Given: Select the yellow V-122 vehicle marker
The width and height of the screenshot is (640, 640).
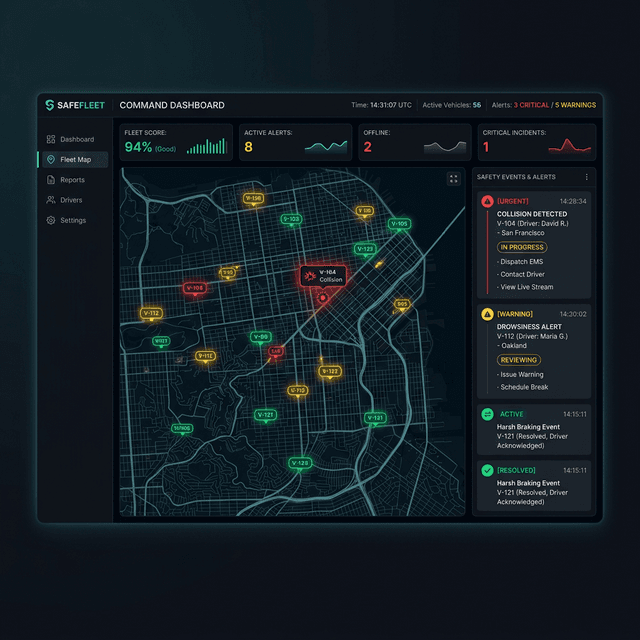Looking at the screenshot, I should pyautogui.click(x=330, y=371).
